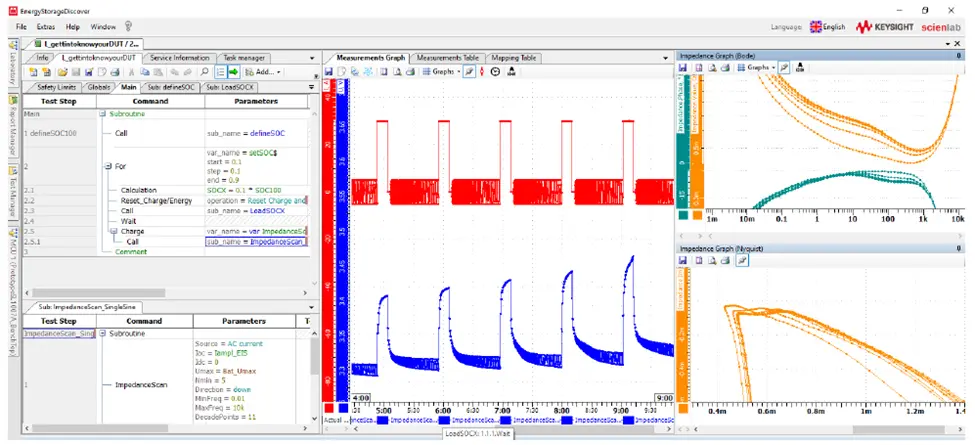Click the clock time icon in the Measurements toolbar
The image size is (975, 445).
click(496, 71)
